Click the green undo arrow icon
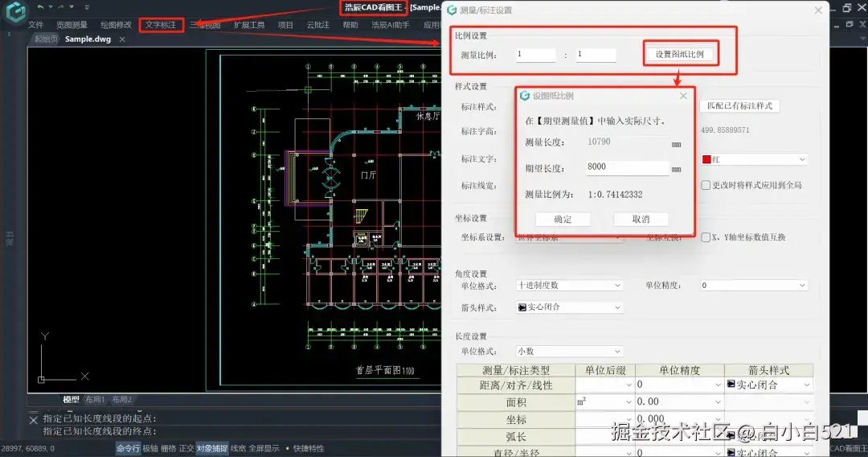Image resolution: width=868 pixels, height=457 pixels. (40, 6)
